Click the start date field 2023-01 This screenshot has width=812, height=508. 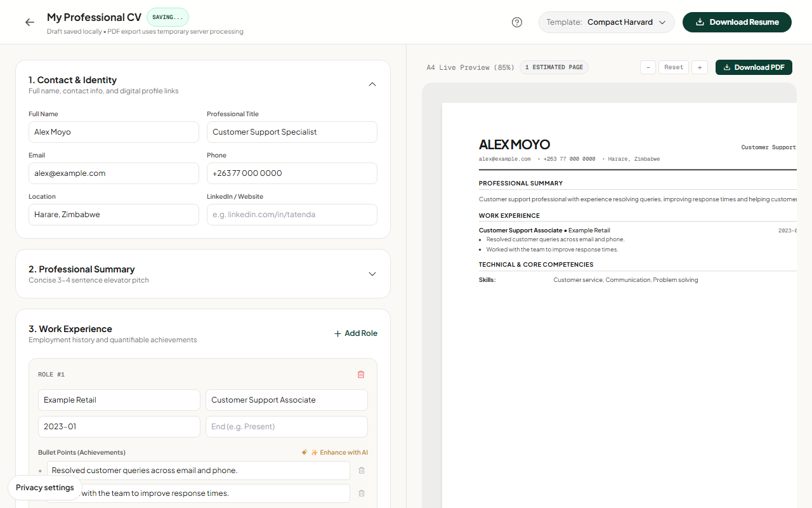click(119, 427)
